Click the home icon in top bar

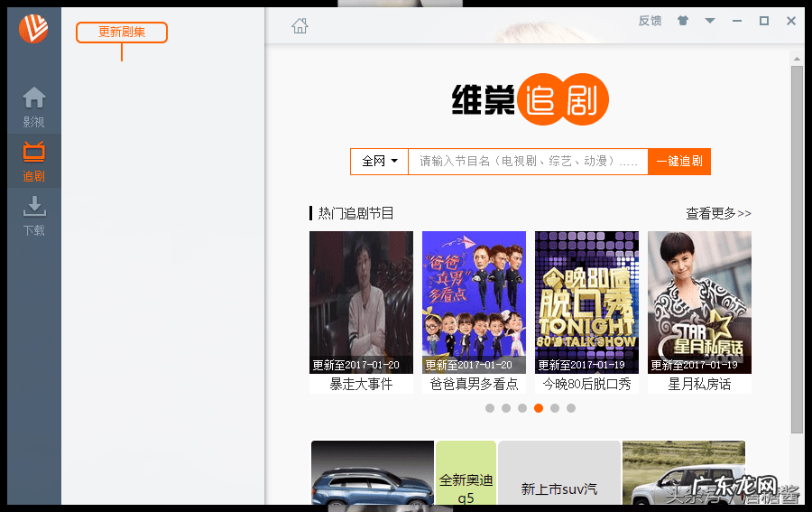pos(300,26)
